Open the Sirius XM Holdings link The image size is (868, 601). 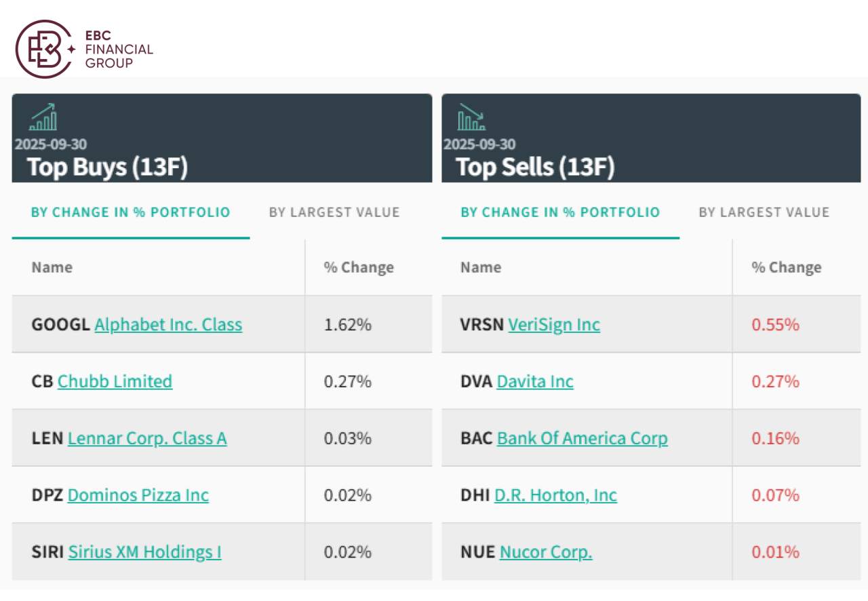pos(144,552)
